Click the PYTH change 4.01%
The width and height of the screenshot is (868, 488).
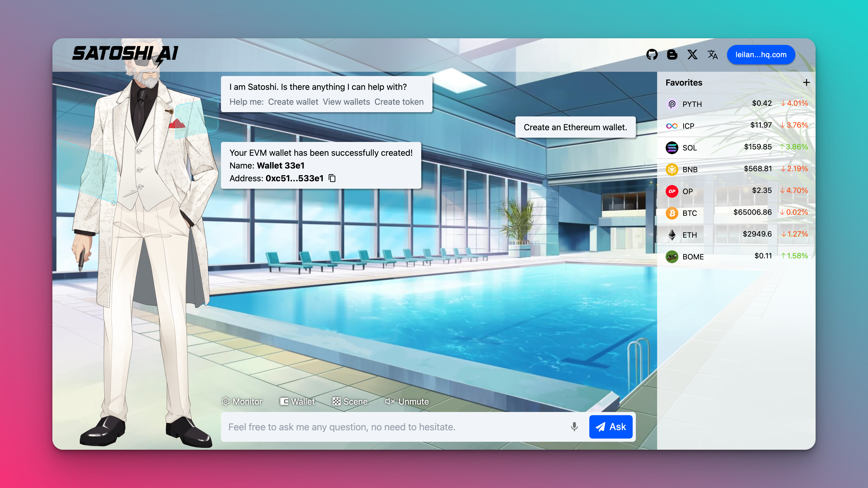tap(794, 103)
